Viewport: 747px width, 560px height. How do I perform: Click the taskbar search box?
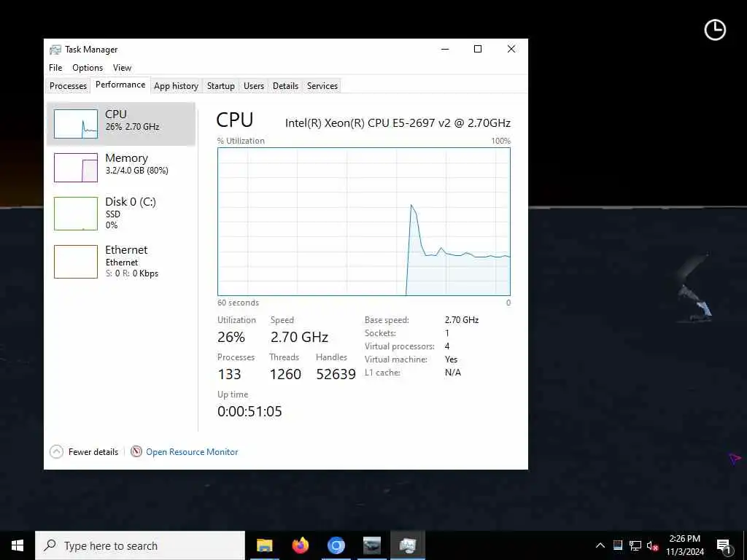pos(140,545)
